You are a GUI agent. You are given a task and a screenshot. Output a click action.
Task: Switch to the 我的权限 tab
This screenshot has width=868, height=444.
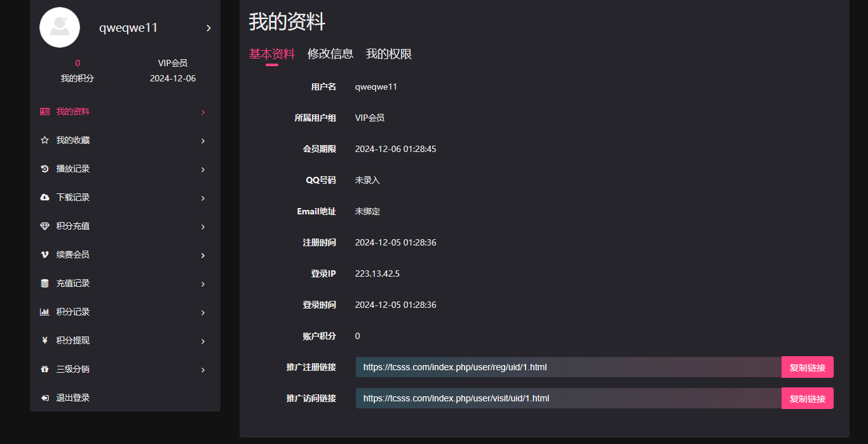pyautogui.click(x=389, y=54)
